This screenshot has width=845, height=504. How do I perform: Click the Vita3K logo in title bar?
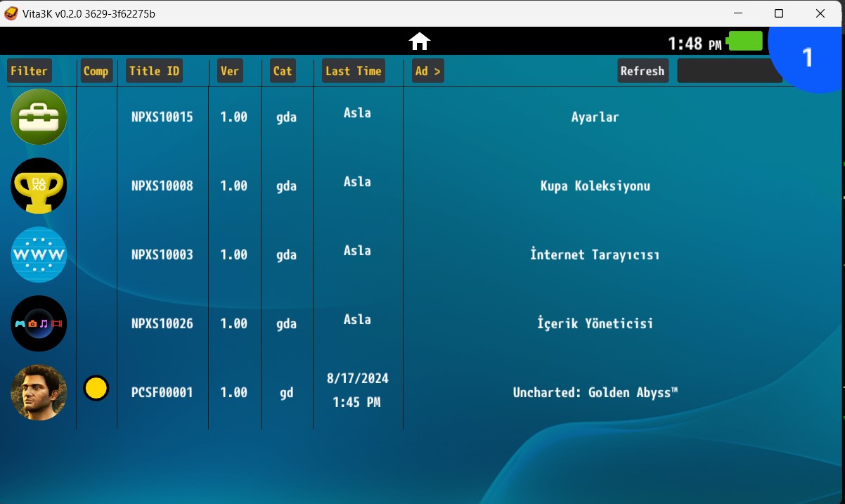(11, 13)
